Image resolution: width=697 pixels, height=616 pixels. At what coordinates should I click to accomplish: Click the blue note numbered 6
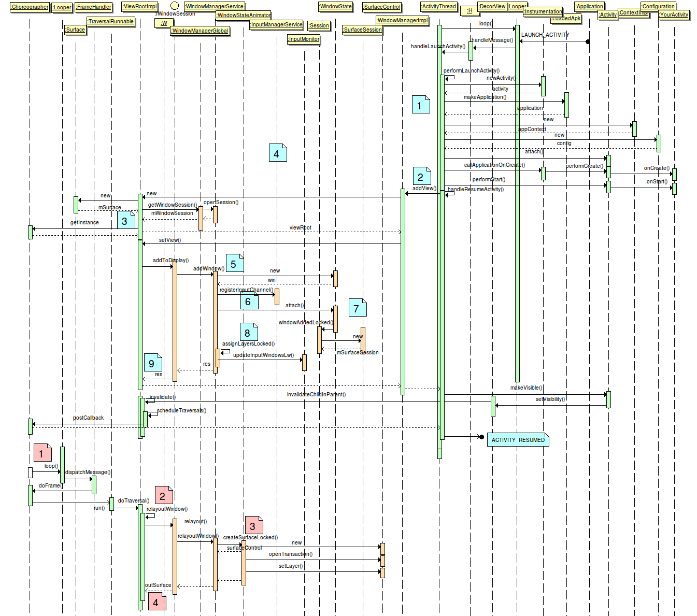pyautogui.click(x=249, y=300)
